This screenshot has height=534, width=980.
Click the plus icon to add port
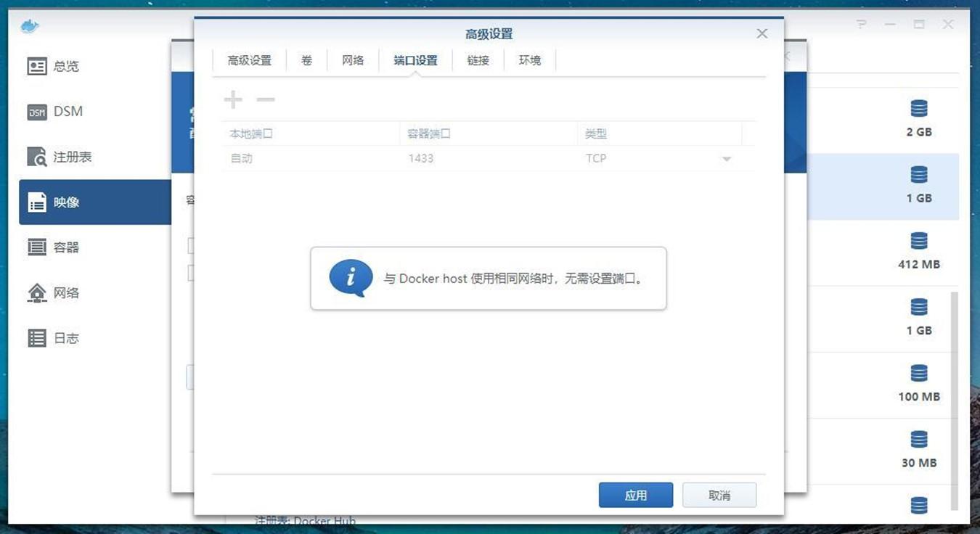click(233, 99)
